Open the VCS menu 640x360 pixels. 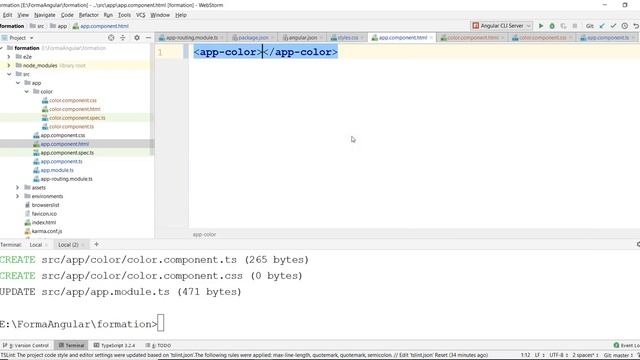tap(140, 15)
